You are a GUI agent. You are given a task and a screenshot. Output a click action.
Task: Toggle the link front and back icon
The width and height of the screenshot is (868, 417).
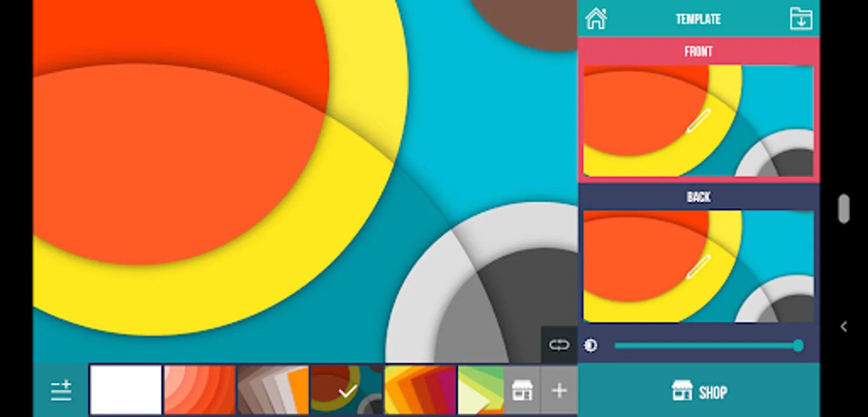[559, 345]
